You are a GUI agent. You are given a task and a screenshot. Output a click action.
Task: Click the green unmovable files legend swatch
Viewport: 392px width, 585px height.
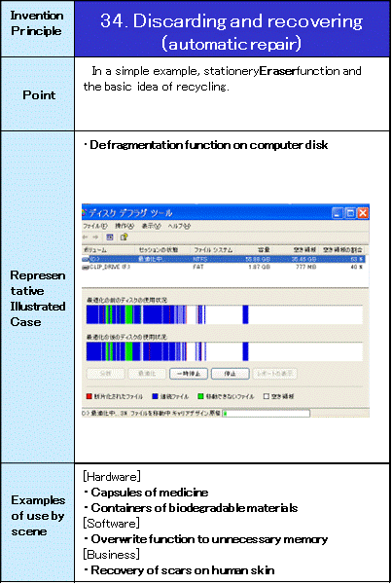click(200, 396)
